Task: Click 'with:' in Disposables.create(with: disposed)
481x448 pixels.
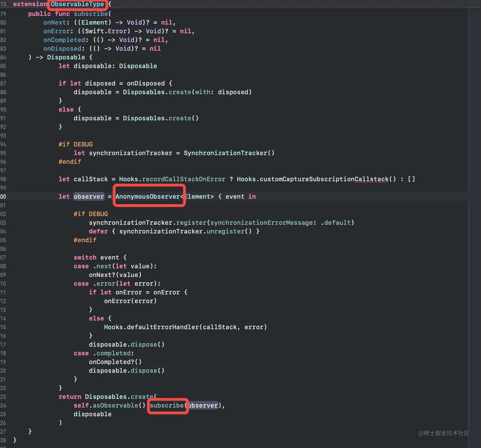Action: pyautogui.click(x=204, y=92)
